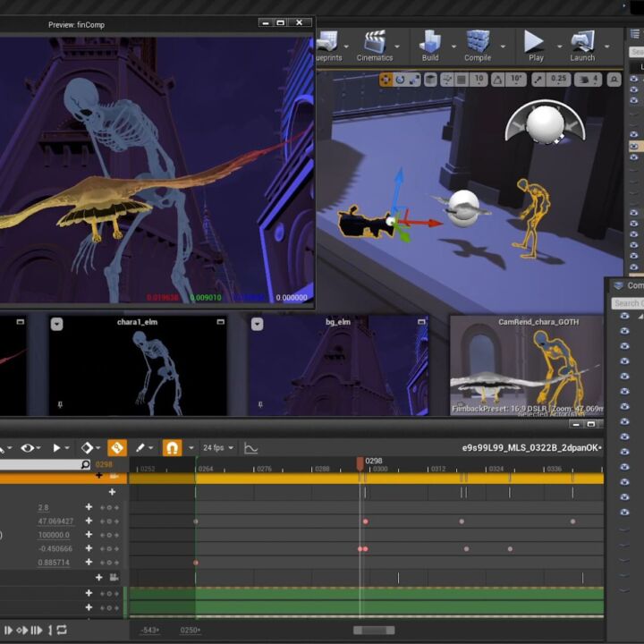644x644 pixels.
Task: Open the 24 fps frame rate dropdown
Action: [216, 447]
